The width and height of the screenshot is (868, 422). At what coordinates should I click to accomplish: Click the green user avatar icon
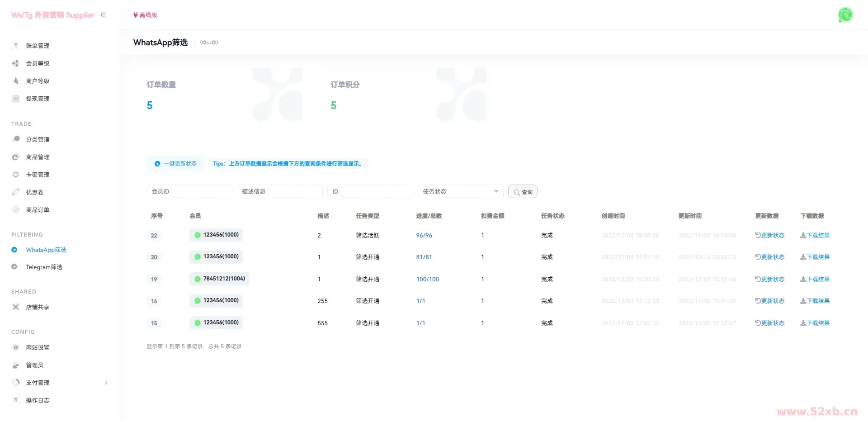coord(845,15)
